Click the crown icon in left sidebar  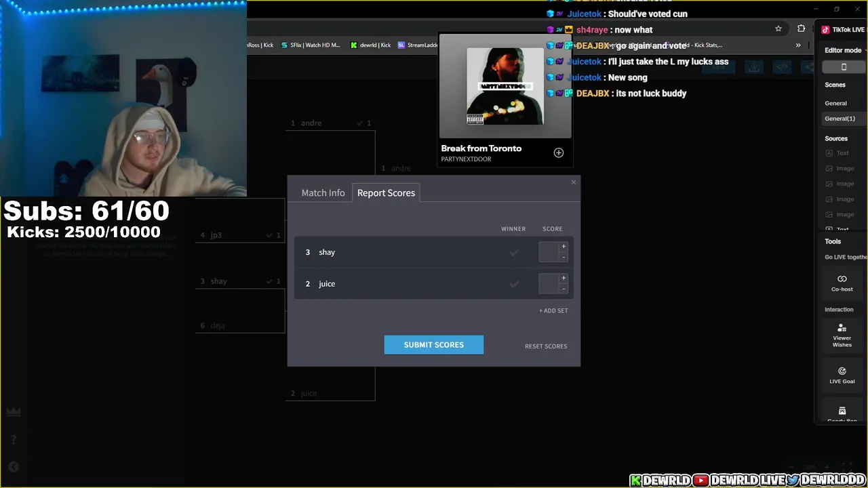tap(14, 412)
